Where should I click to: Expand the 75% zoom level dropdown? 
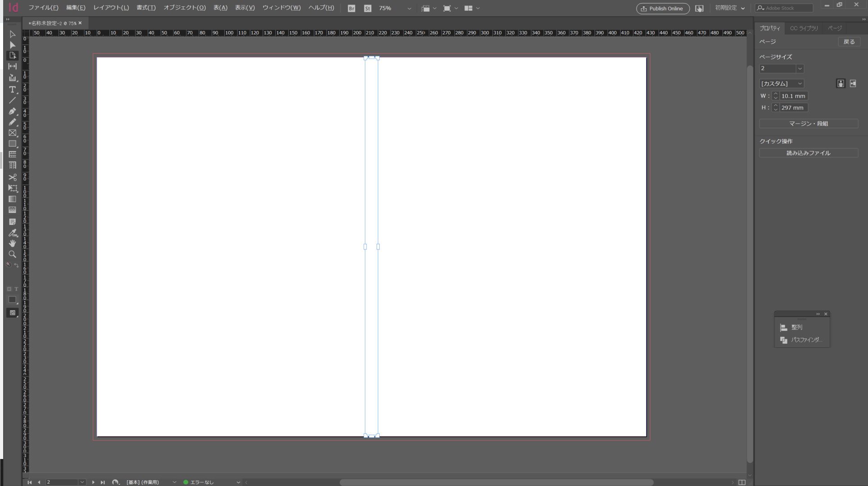click(409, 9)
